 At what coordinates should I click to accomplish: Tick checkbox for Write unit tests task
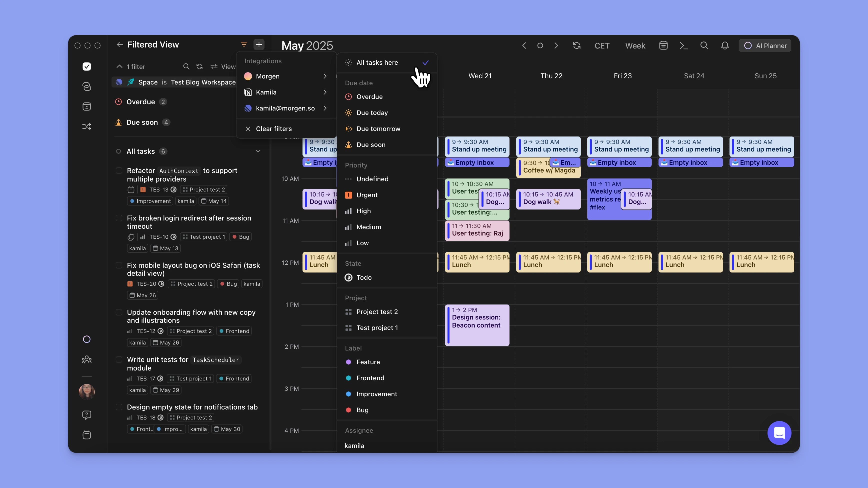119,359
